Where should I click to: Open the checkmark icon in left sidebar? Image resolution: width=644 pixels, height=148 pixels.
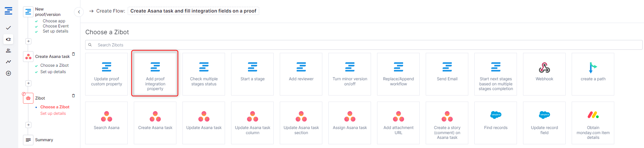click(8, 28)
